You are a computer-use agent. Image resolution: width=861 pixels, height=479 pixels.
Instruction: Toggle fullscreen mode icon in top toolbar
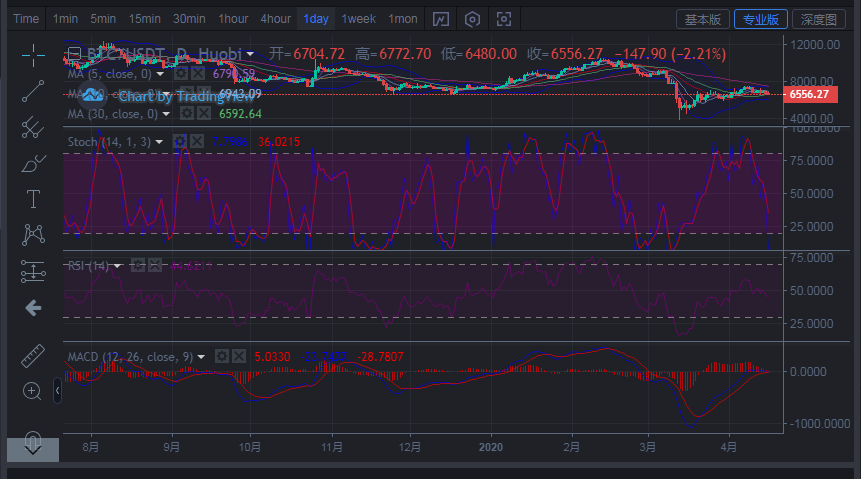point(504,19)
